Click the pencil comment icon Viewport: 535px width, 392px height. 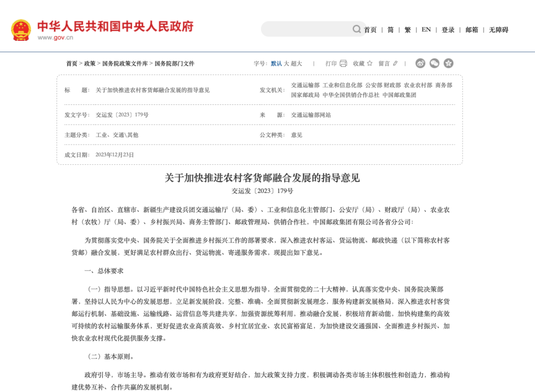click(395, 64)
